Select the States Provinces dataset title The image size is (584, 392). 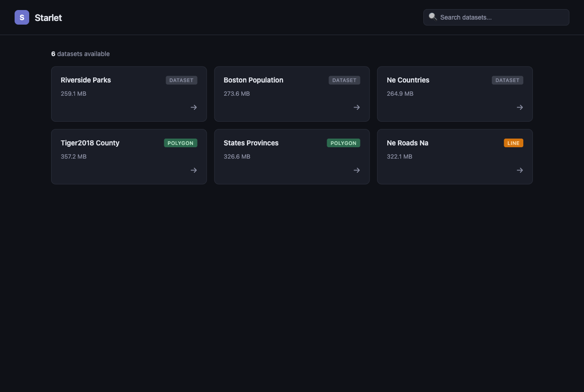[x=251, y=143]
